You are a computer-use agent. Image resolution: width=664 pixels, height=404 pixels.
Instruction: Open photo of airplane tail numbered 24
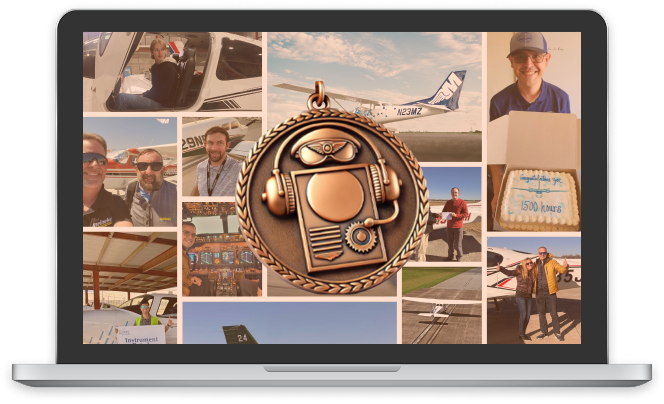290,323
